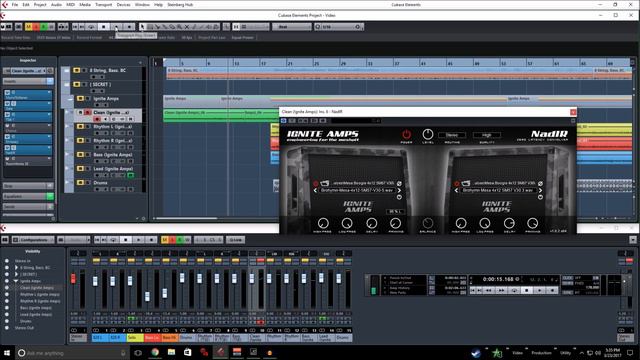The height and width of the screenshot is (360, 640).
Task: Expand the Bass (Ignite Amps) track
Action: coord(67,155)
